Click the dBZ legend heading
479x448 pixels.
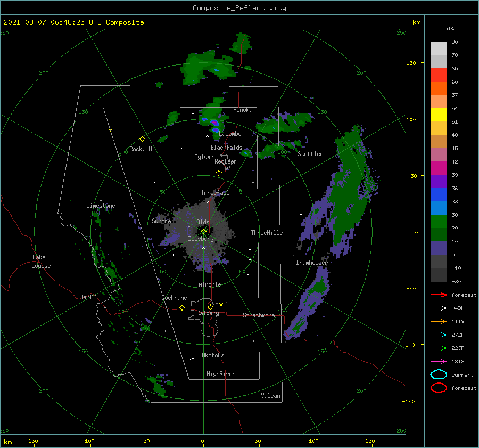(451, 28)
